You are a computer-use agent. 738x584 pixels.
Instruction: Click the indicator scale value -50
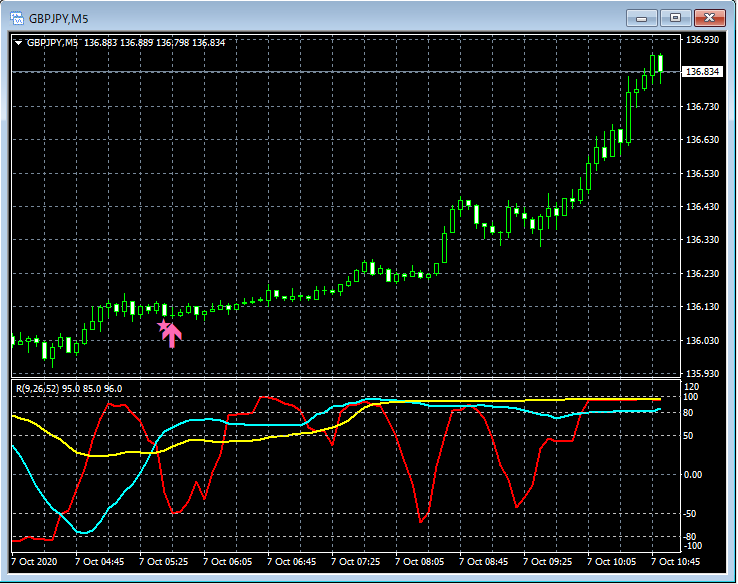pyautogui.click(x=690, y=514)
